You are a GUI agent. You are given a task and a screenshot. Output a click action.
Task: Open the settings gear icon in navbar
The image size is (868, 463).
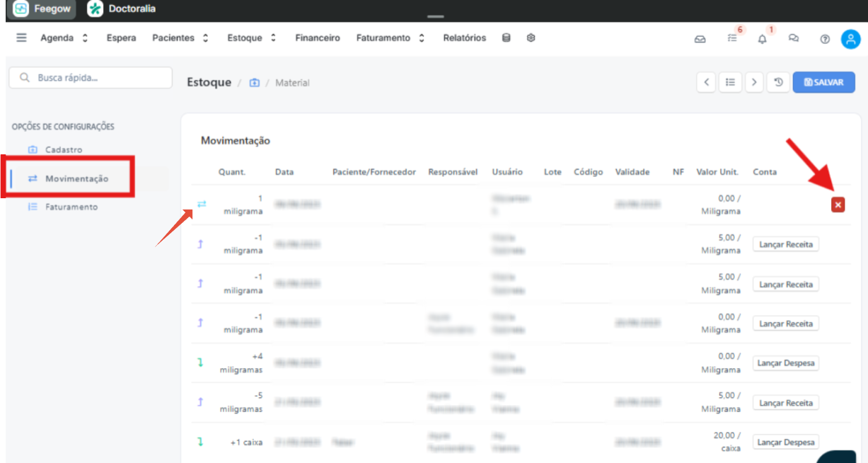click(531, 38)
